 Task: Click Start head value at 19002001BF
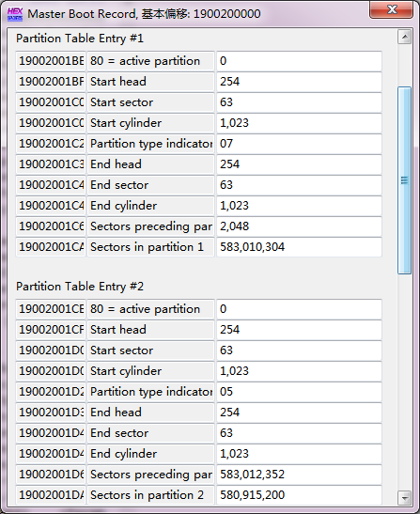pos(299,82)
